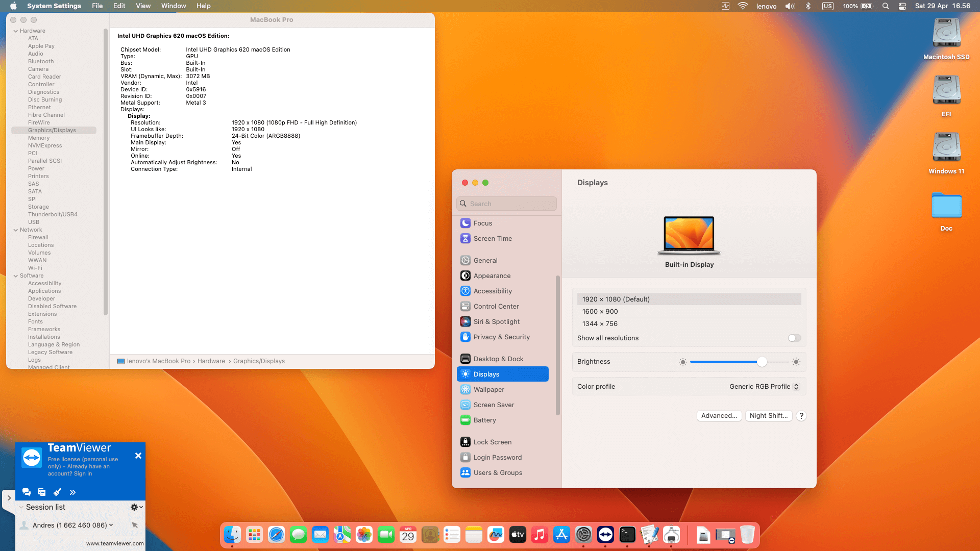Image resolution: width=980 pixels, height=551 pixels.
Task: Click Displays help question mark button
Action: click(801, 416)
